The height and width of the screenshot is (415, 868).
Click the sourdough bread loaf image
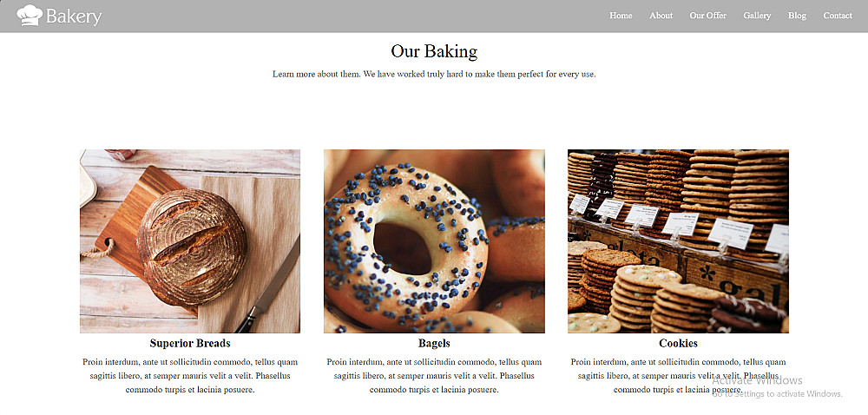pyautogui.click(x=190, y=241)
